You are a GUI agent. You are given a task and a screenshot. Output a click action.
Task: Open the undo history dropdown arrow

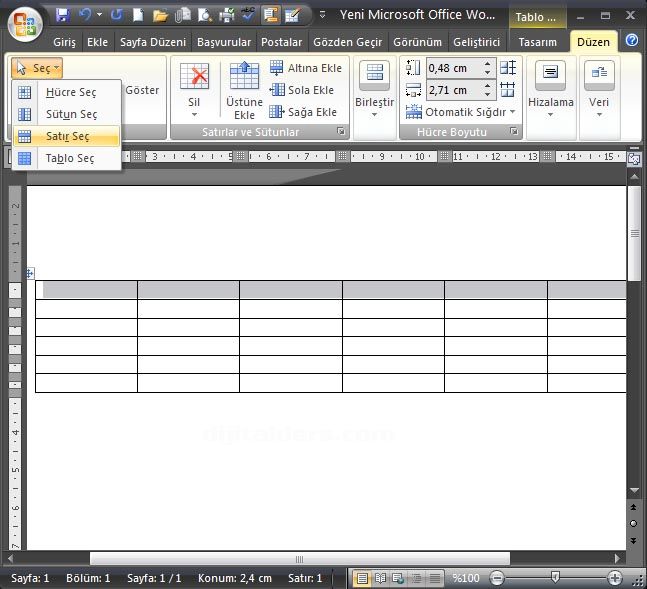point(99,15)
